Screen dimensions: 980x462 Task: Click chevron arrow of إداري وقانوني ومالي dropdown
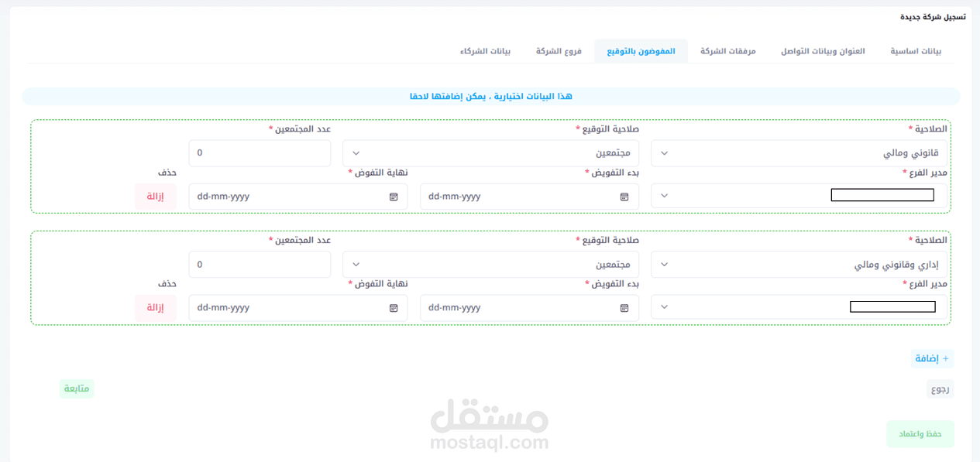665,265
